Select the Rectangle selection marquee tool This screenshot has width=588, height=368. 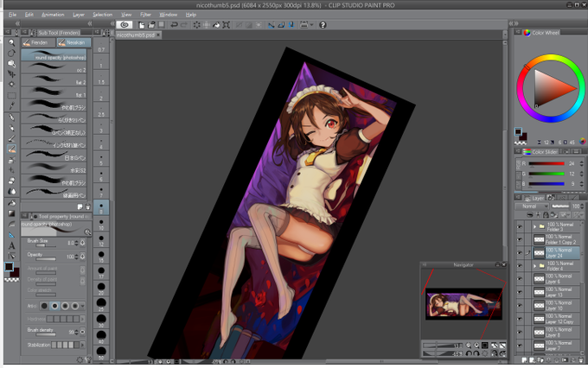pos(11,96)
